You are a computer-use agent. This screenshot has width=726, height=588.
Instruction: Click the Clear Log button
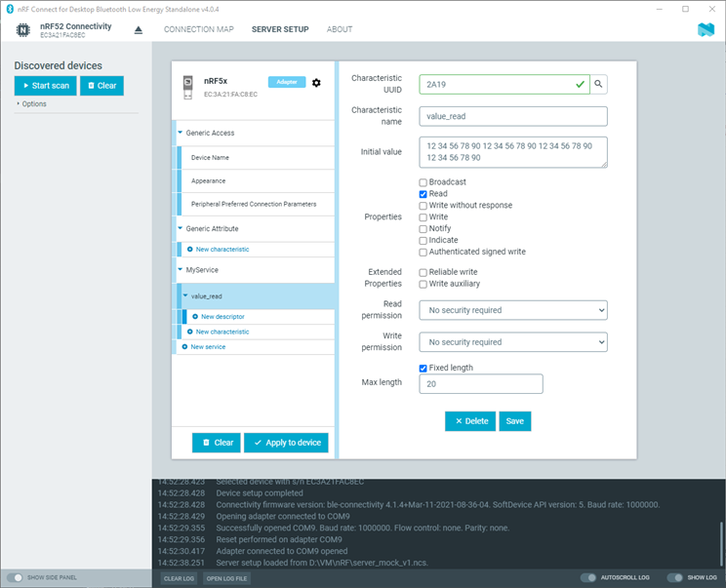click(179, 578)
